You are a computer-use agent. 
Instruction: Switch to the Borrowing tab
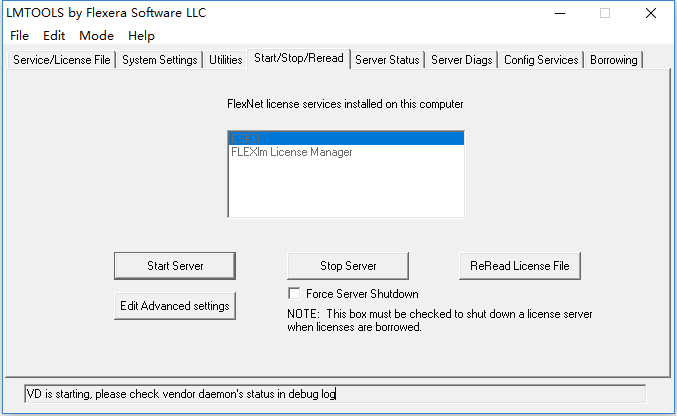(613, 60)
